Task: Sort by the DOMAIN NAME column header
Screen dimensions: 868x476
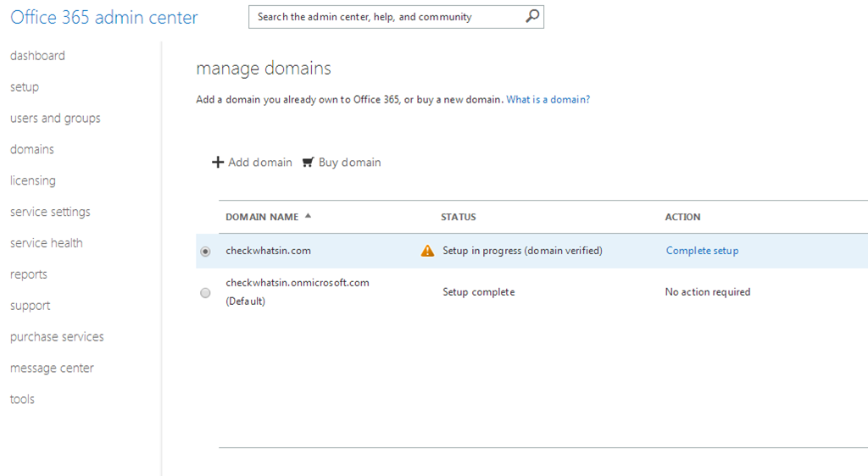Action: coord(262,217)
